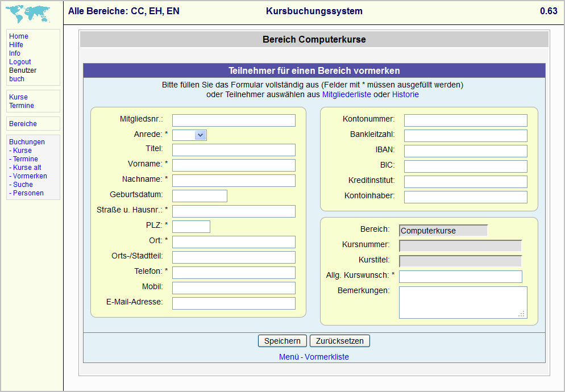Image resolution: width=565 pixels, height=392 pixels.
Task: Select '- Suche' under Buchungen
Action: (x=21, y=185)
